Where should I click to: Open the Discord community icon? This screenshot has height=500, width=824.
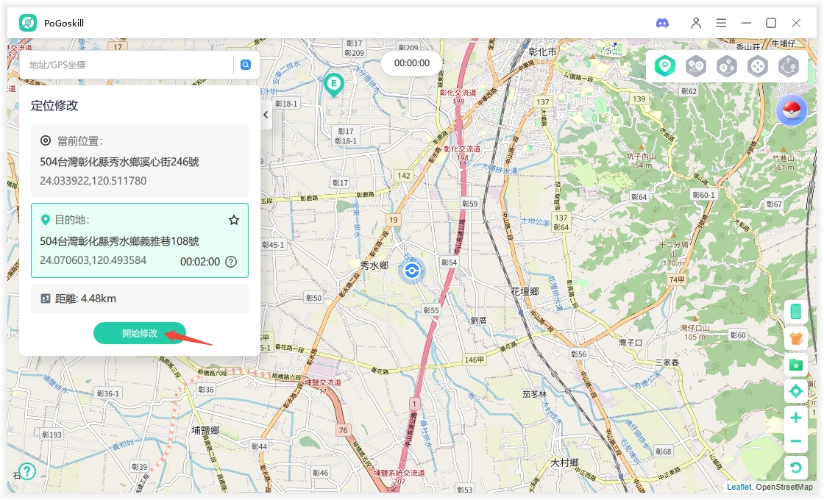(x=662, y=22)
